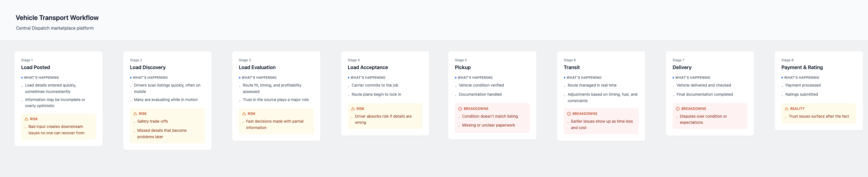Click the "Safety trade-offs" risk item

[152, 122]
